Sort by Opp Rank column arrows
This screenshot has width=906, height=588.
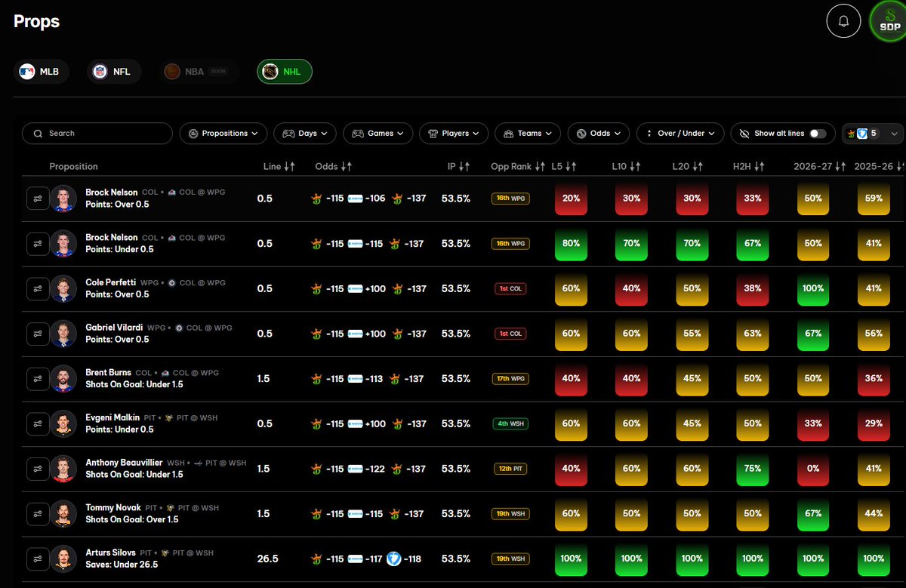(540, 166)
